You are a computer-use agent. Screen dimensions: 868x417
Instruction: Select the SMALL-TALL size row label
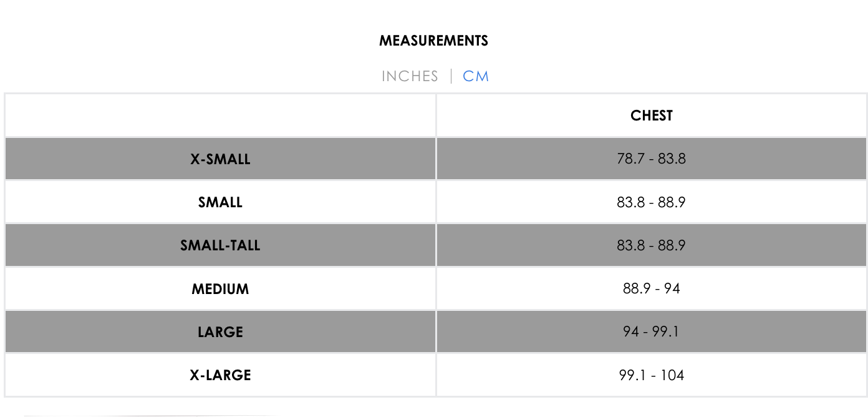pos(220,245)
